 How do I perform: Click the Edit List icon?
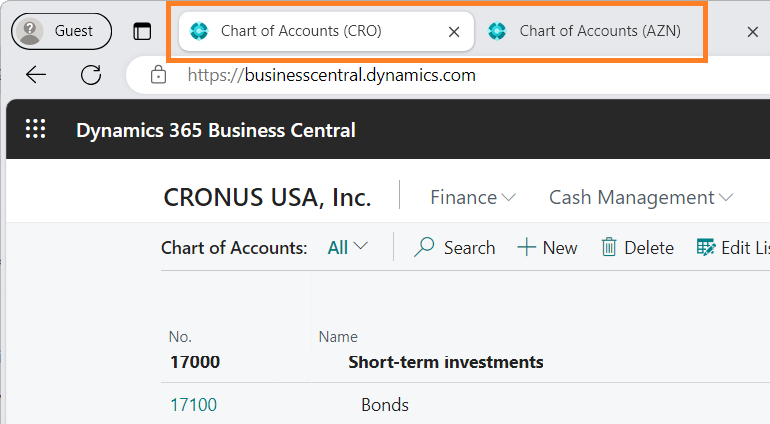[706, 247]
